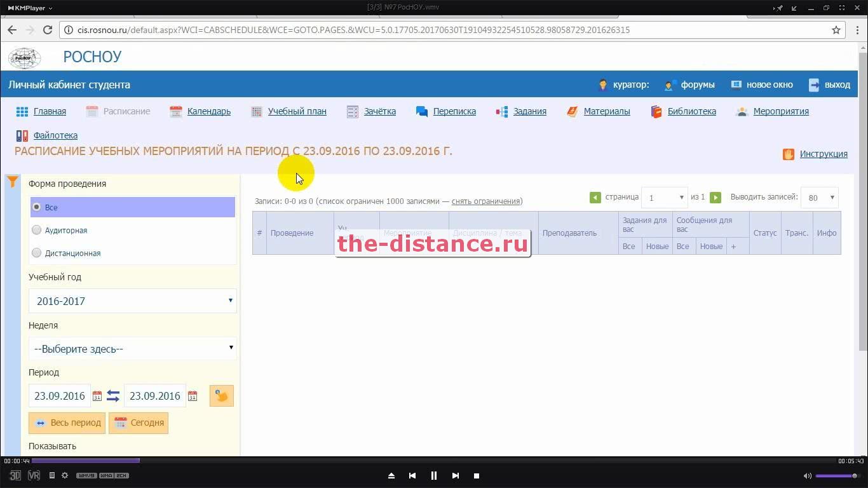
Task: Click the orange filter funnel icon
Action: point(12,182)
